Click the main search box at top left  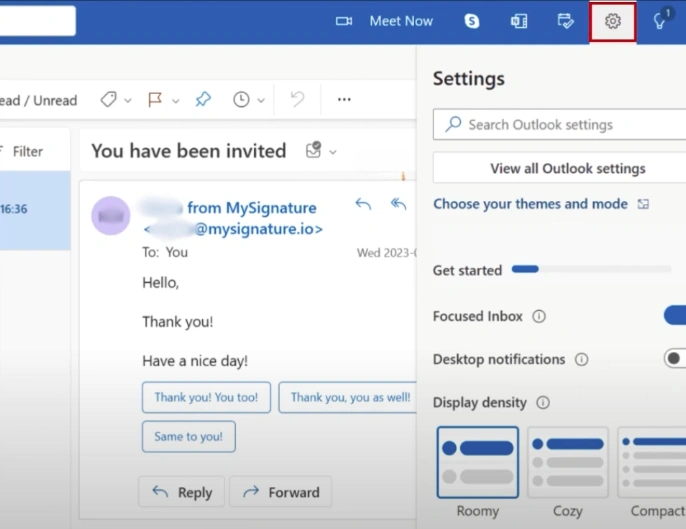38,21
